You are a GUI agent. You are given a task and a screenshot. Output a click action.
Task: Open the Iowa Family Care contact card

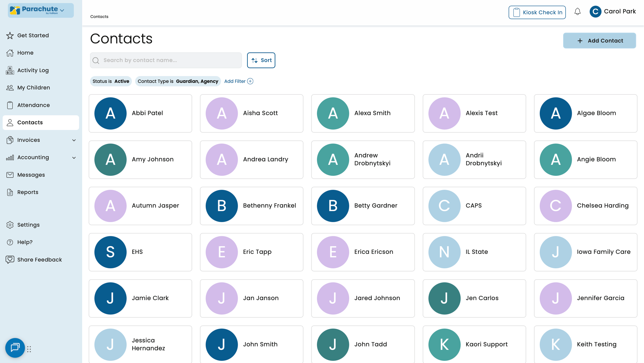coord(586,252)
